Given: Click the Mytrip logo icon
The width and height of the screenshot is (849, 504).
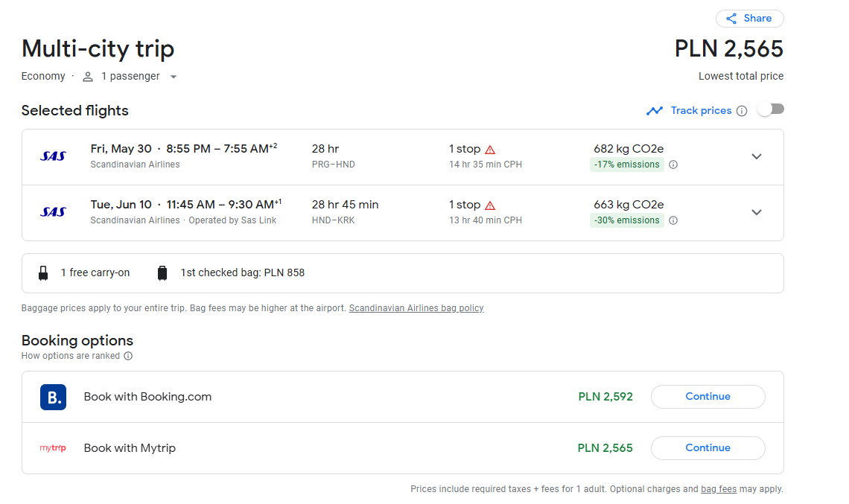Looking at the screenshot, I should pos(53,447).
